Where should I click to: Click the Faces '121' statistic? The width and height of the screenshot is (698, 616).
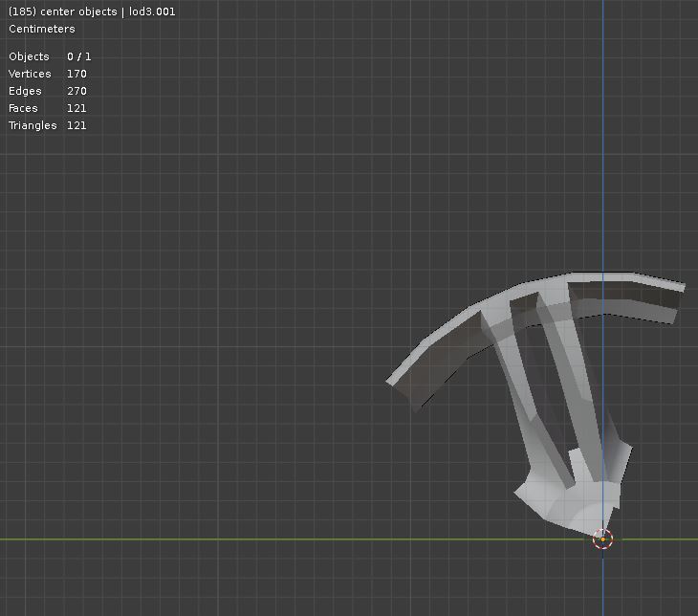coord(76,108)
